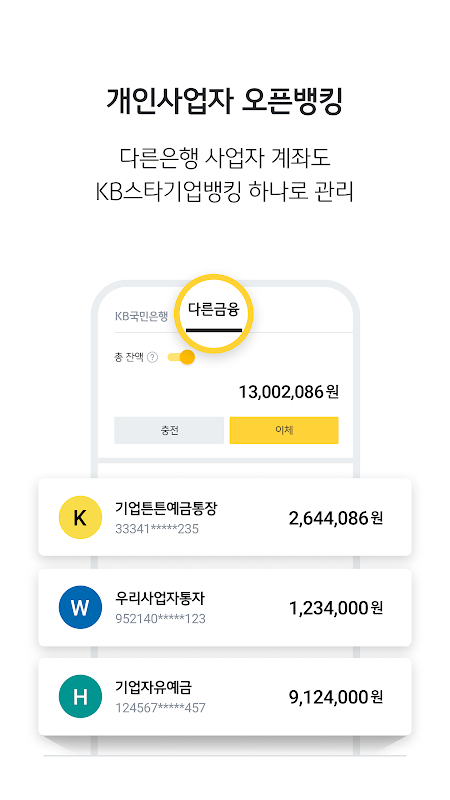450x800 pixels.
Task: Select the 다른금융 tab
Action: 213,309
